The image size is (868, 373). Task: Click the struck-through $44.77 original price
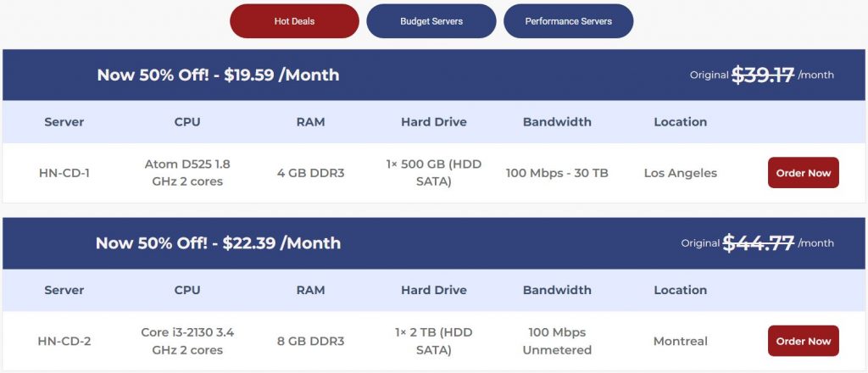pyautogui.click(x=758, y=243)
